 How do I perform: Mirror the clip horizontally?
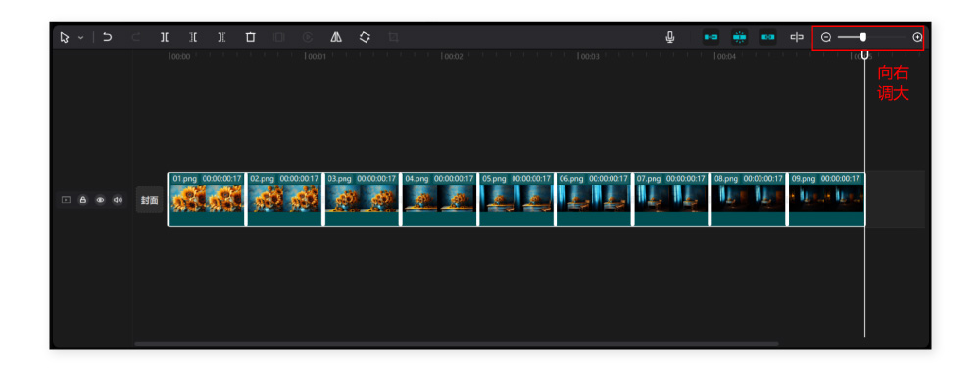[336, 37]
